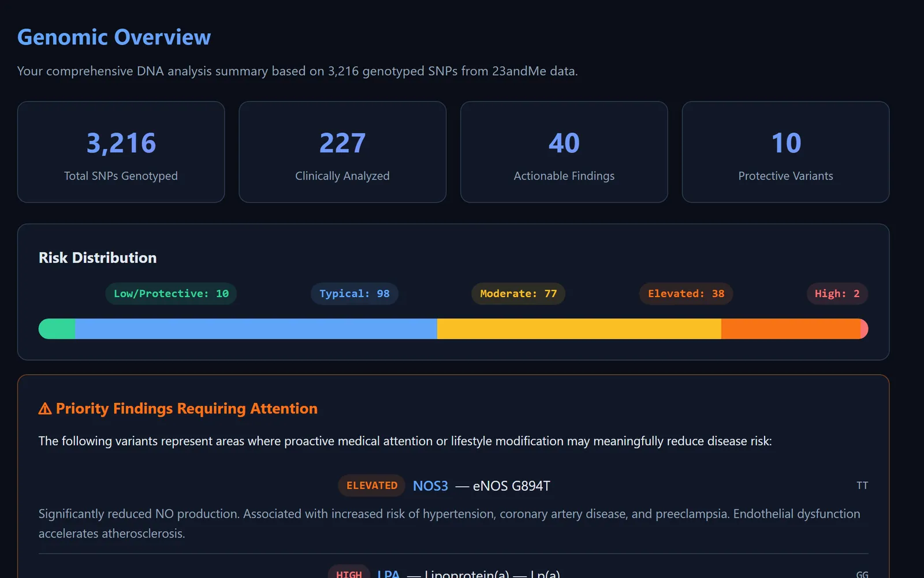The height and width of the screenshot is (578, 924).
Task: Click the TT genotype label for NOS3
Action: (x=862, y=486)
